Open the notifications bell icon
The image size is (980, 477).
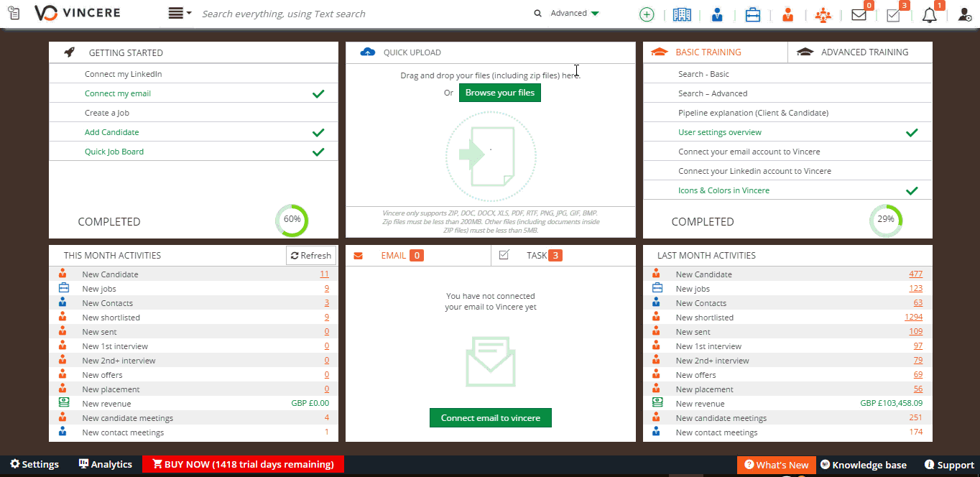pos(930,14)
